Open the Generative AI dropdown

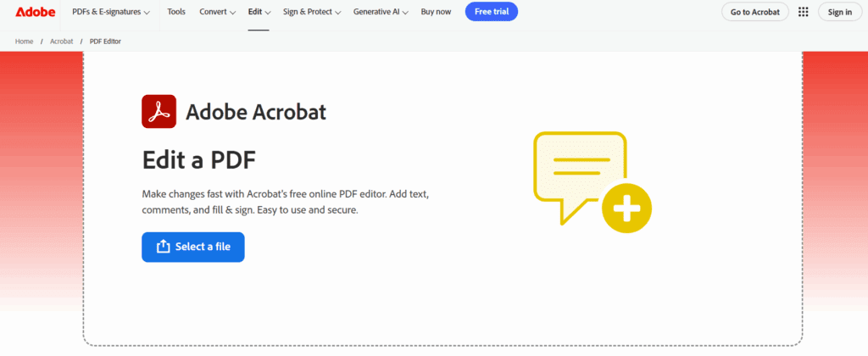point(381,12)
